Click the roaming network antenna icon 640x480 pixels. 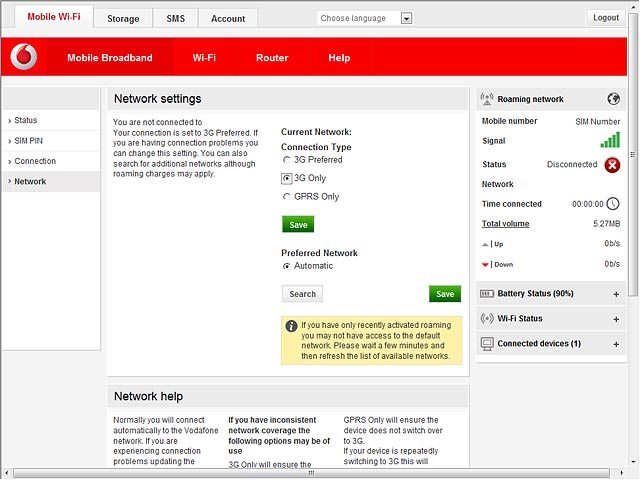click(x=487, y=99)
